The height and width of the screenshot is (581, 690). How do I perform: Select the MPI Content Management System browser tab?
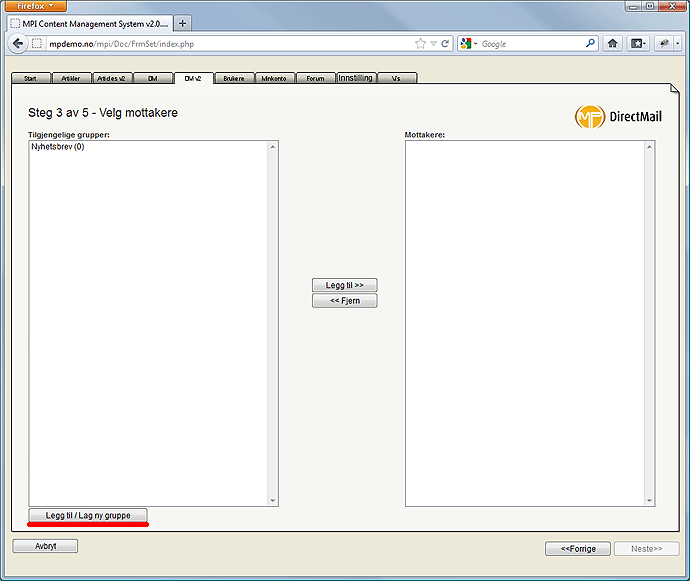[90, 24]
